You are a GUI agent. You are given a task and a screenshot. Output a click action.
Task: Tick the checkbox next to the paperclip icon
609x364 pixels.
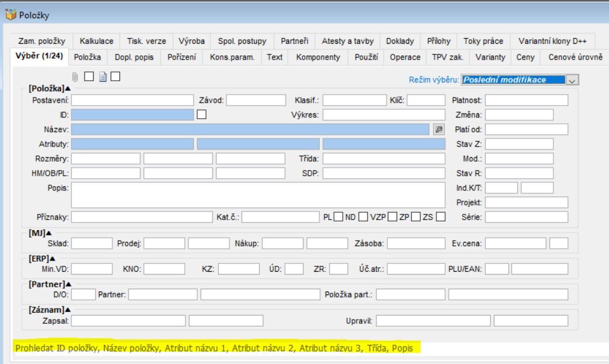[x=89, y=76]
